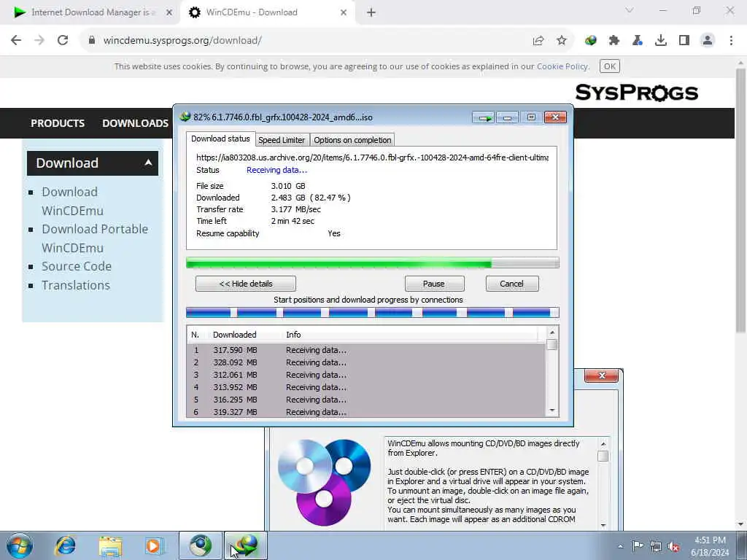Toggle Chrome side panel icon
This screenshot has width=747, height=560.
[684, 41]
